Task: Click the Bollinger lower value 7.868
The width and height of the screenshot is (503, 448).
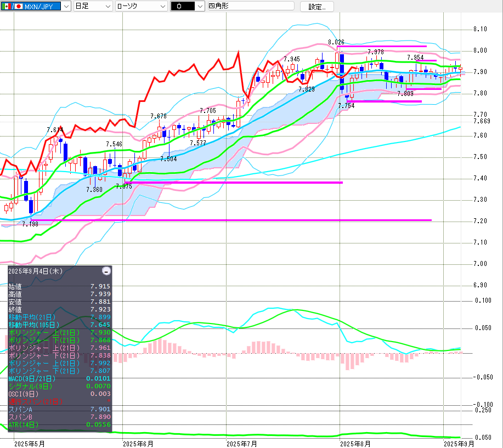Action: [100, 340]
